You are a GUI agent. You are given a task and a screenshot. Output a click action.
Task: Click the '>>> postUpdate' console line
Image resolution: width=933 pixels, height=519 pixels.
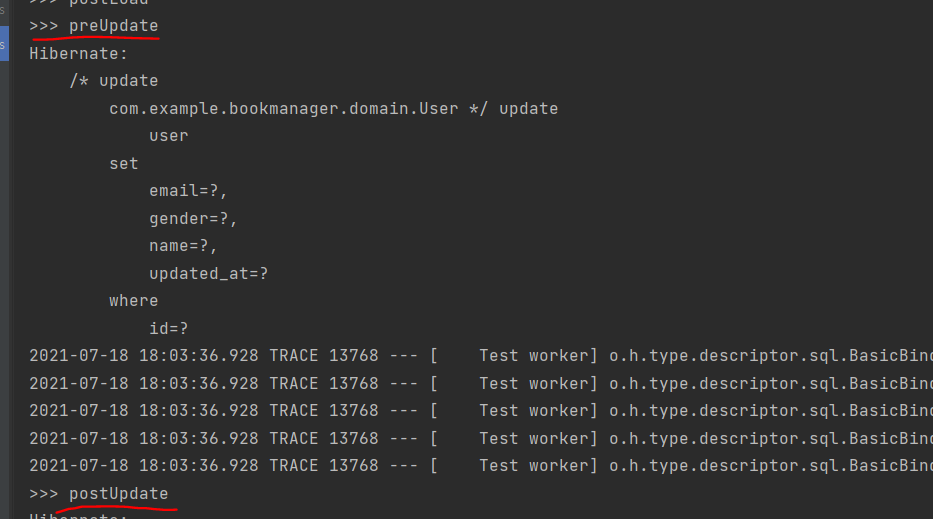pos(99,494)
